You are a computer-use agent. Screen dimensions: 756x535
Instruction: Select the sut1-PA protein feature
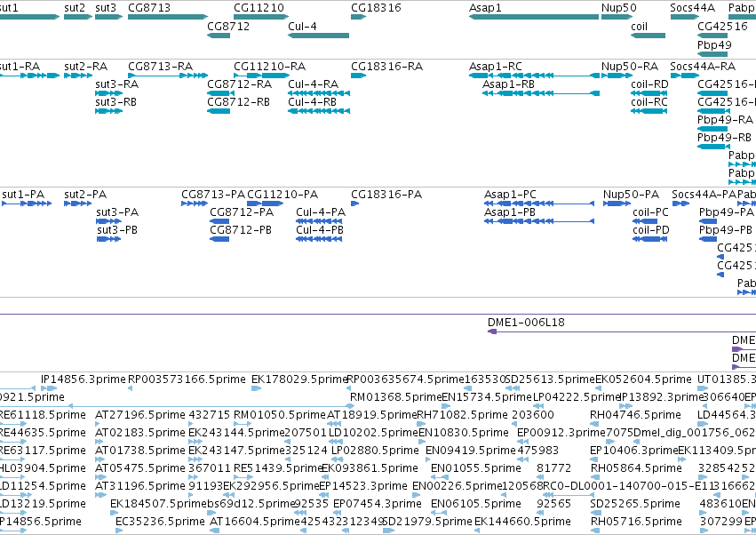point(27,204)
